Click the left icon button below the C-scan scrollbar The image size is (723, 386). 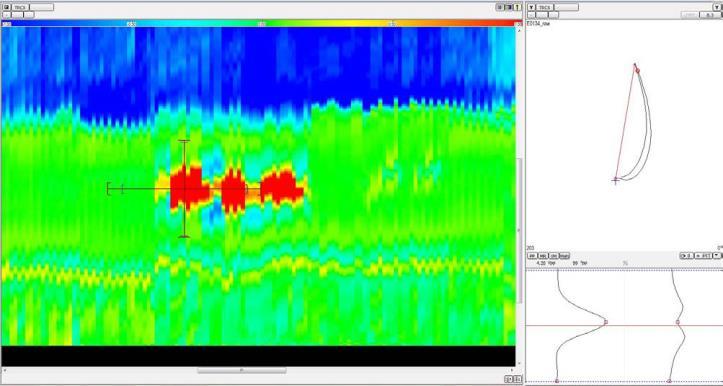(509, 379)
